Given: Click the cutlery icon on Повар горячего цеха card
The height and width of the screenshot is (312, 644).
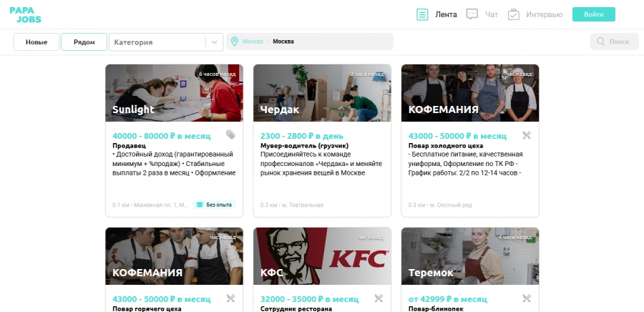Looking at the screenshot, I should point(231,298).
